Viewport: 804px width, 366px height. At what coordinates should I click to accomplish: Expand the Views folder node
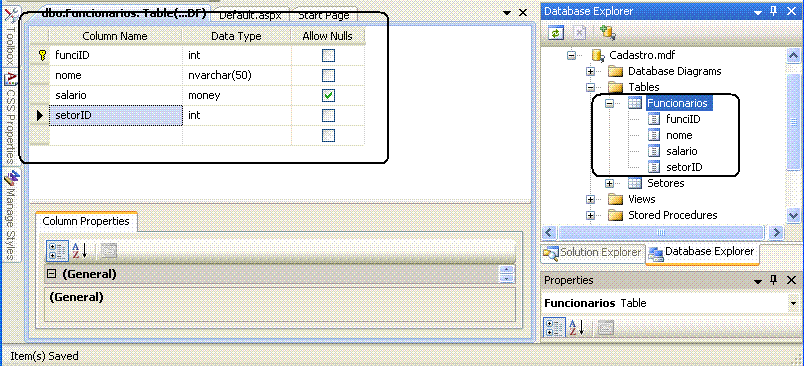tap(590, 199)
